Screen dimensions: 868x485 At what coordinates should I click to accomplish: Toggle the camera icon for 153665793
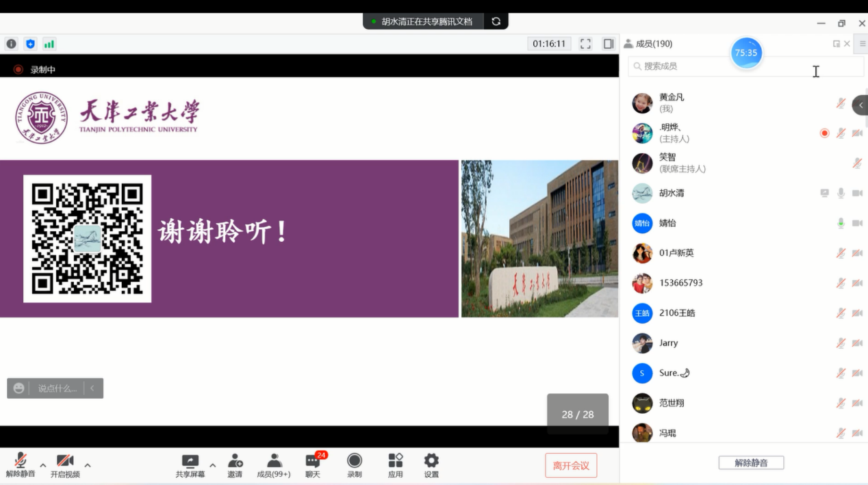pos(857,283)
